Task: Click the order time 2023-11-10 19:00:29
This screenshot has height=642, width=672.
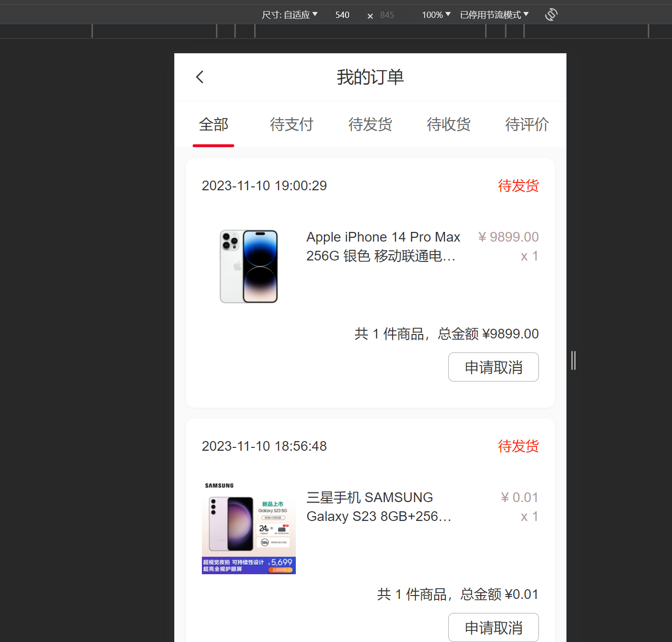Action: click(x=264, y=185)
